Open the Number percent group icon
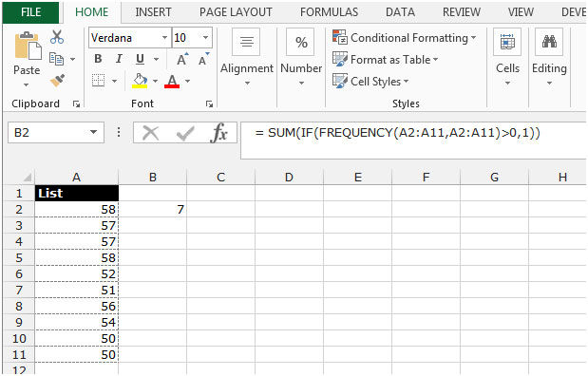Image resolution: width=588 pixels, height=376 pixels. (x=301, y=42)
